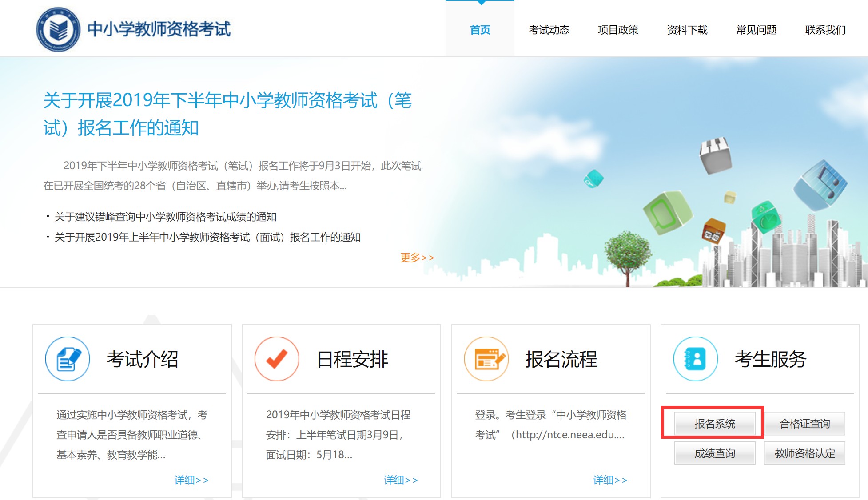The height and width of the screenshot is (500, 868).
Task: Go to 项目政策 in navigation
Action: click(x=618, y=30)
